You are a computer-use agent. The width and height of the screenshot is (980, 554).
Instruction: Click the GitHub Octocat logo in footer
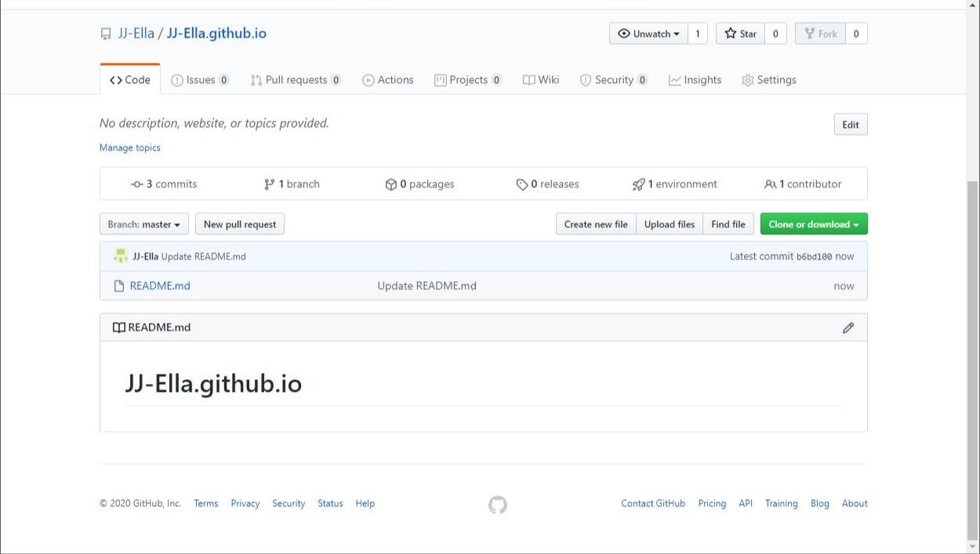point(498,505)
